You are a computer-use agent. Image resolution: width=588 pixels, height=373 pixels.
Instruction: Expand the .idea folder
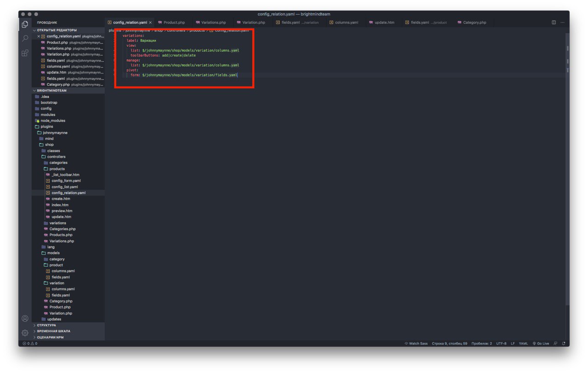68,97
